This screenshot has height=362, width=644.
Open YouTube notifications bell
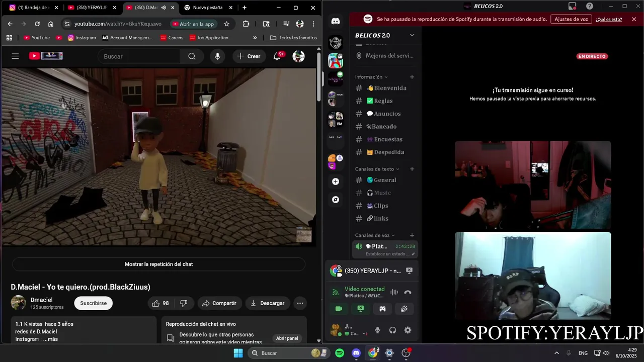click(x=277, y=56)
